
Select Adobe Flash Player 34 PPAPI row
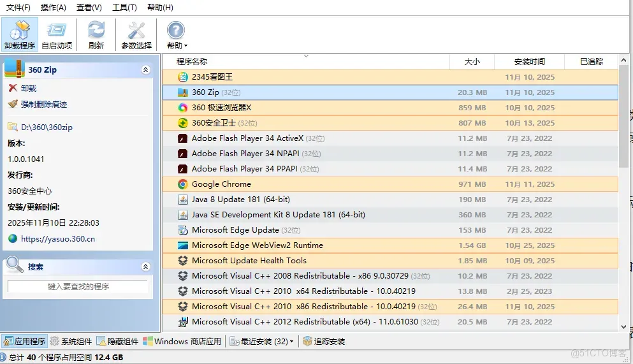(390, 169)
